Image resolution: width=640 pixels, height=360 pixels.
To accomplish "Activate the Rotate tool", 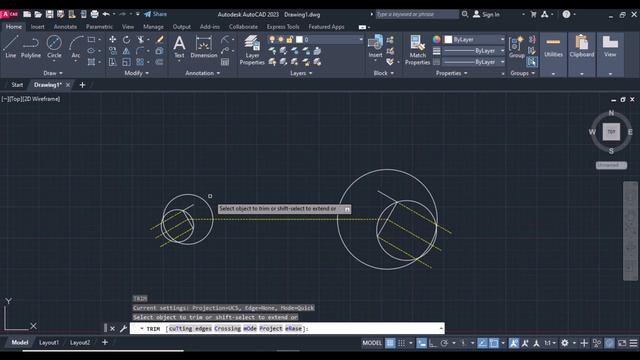I will pos(127,40).
